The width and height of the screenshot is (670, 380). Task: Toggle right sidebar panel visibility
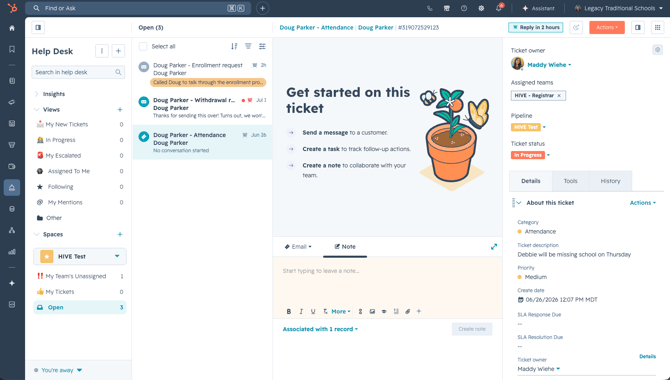638,27
